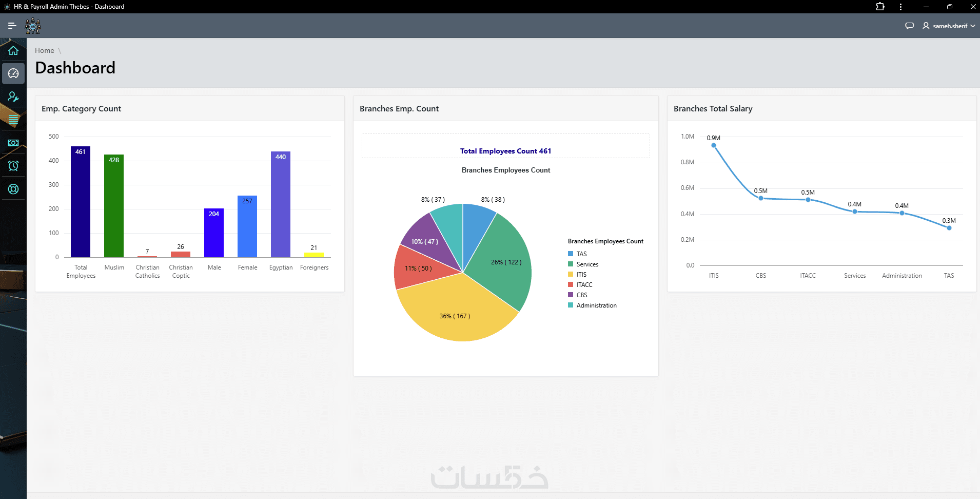Open the window three-dots options menu
Image resolution: width=980 pixels, height=499 pixels.
[900, 7]
